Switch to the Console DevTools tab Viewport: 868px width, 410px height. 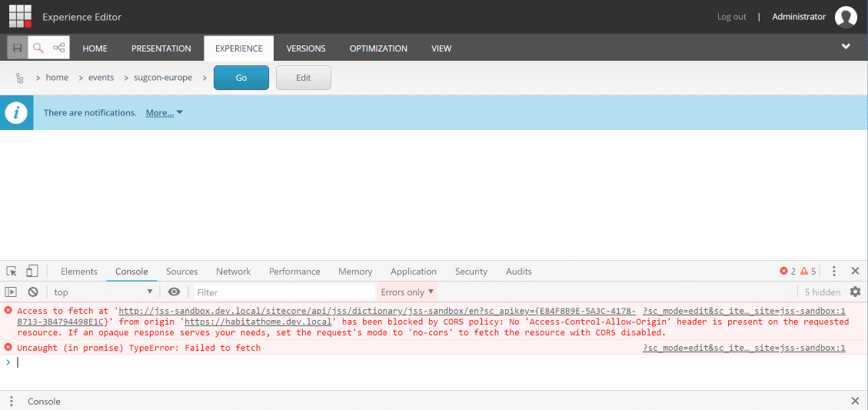pos(131,272)
